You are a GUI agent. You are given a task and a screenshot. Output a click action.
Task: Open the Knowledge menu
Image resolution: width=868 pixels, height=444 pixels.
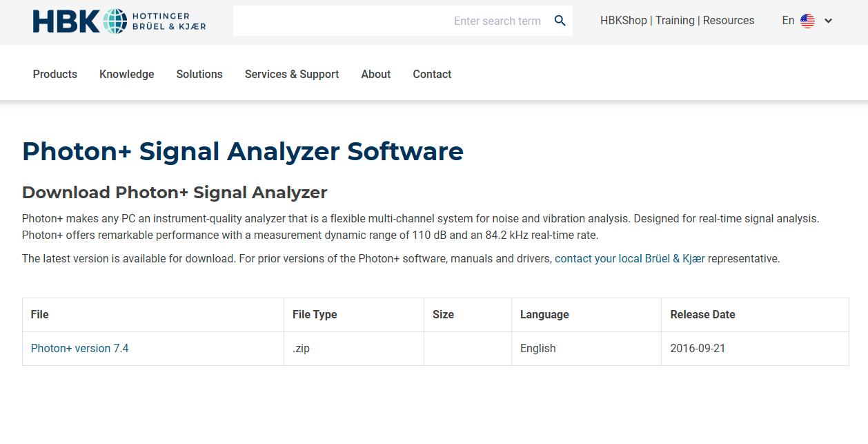(x=126, y=74)
